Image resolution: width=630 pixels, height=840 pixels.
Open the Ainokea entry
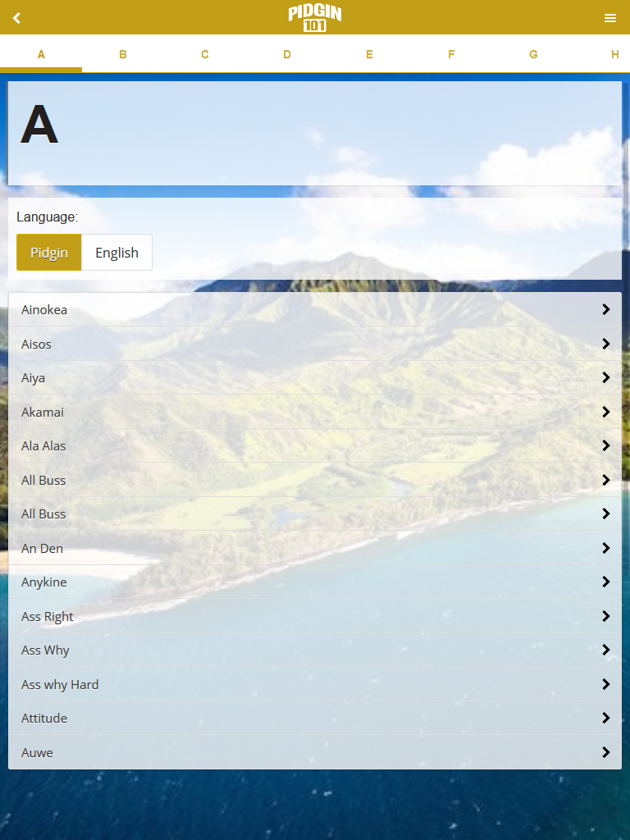pyautogui.click(x=315, y=309)
